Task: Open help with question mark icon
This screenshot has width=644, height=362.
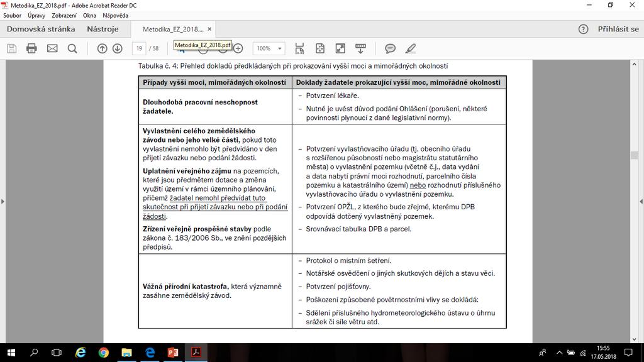Action: coord(583,29)
